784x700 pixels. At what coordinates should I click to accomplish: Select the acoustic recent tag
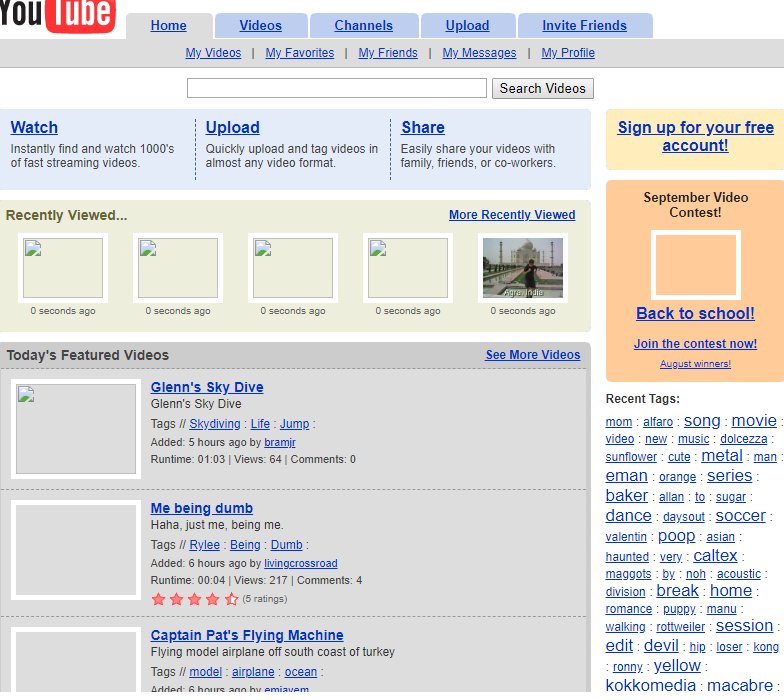(x=739, y=574)
